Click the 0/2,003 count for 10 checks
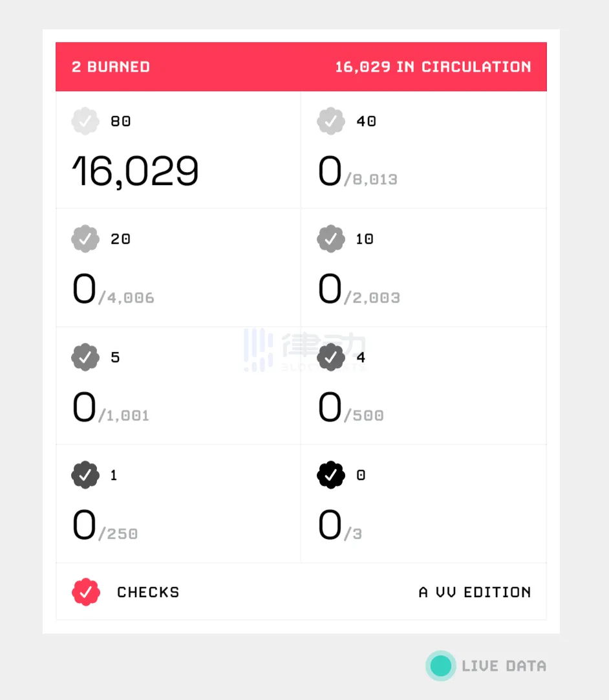This screenshot has width=609, height=700. (359, 289)
